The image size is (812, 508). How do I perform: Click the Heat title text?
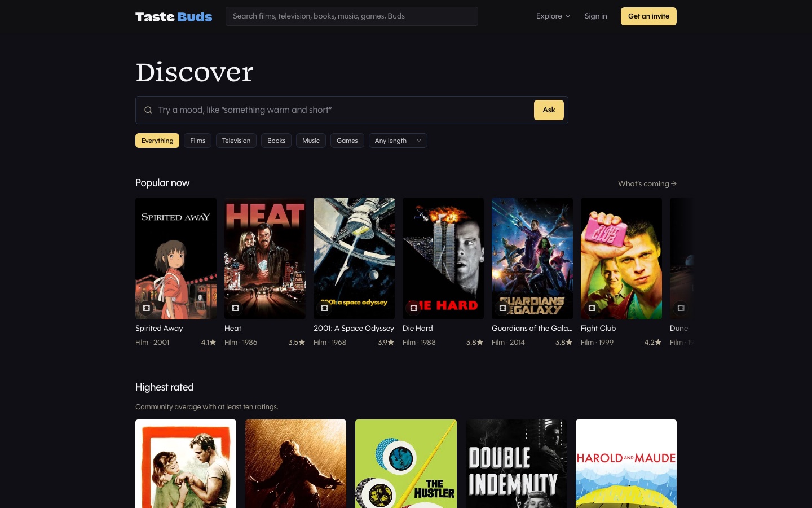(x=233, y=328)
